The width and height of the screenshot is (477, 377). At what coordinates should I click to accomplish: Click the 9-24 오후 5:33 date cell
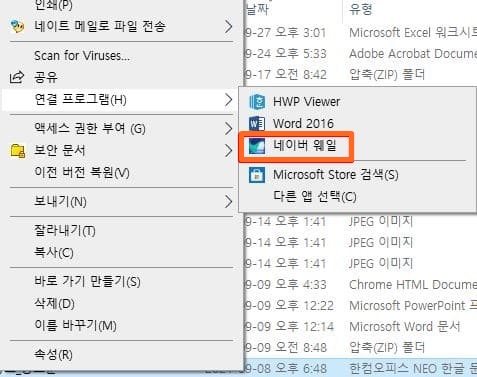coord(286,53)
